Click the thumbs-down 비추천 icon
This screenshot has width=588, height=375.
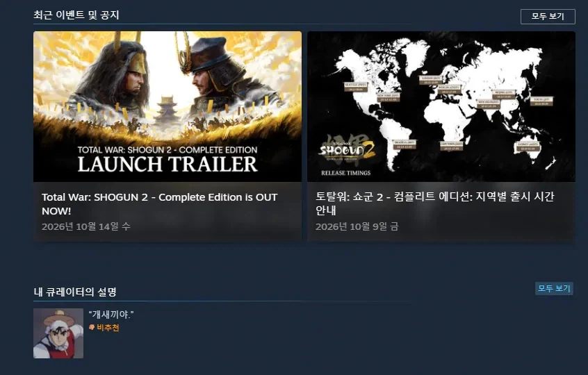[92, 327]
